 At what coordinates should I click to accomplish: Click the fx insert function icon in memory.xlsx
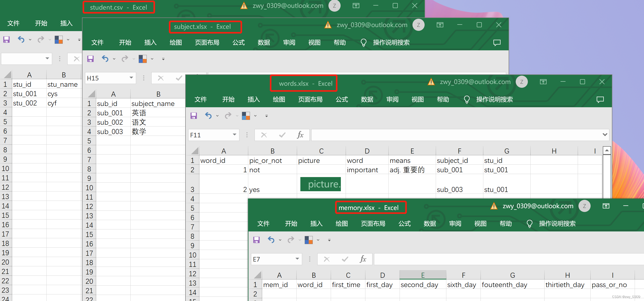point(363,259)
